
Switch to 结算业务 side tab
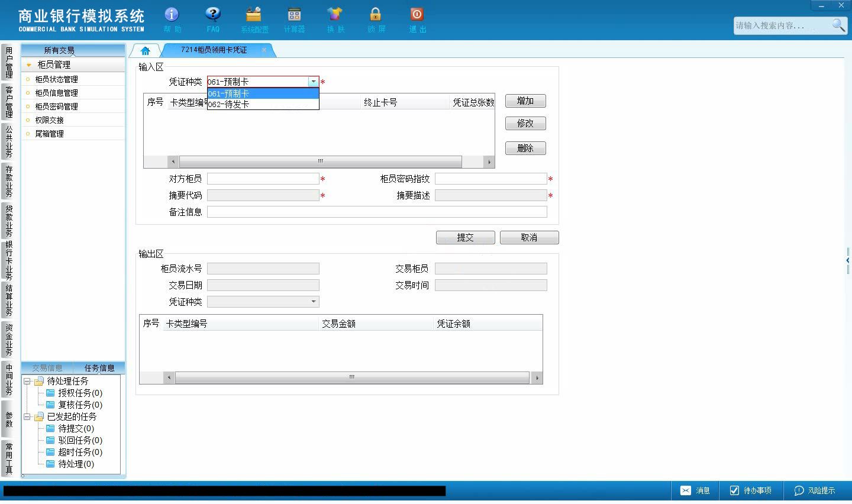[9, 300]
